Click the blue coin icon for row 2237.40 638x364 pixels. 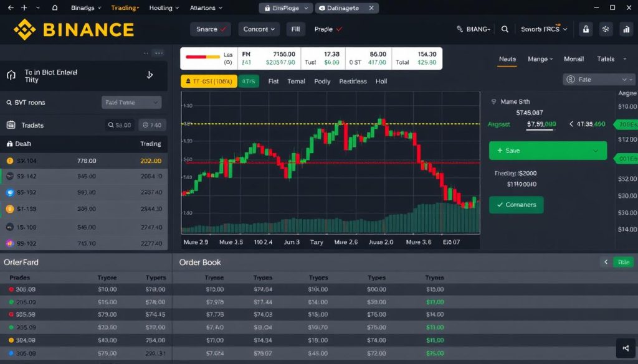point(10,192)
